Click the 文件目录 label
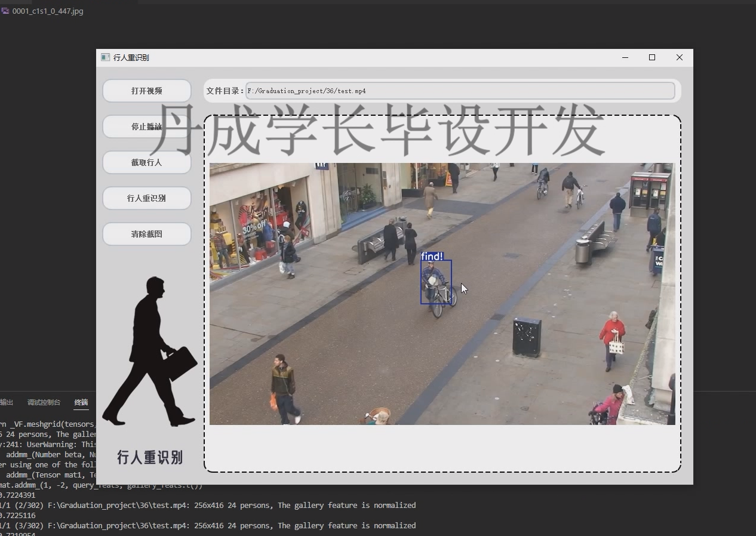The width and height of the screenshot is (756, 536). coord(225,91)
